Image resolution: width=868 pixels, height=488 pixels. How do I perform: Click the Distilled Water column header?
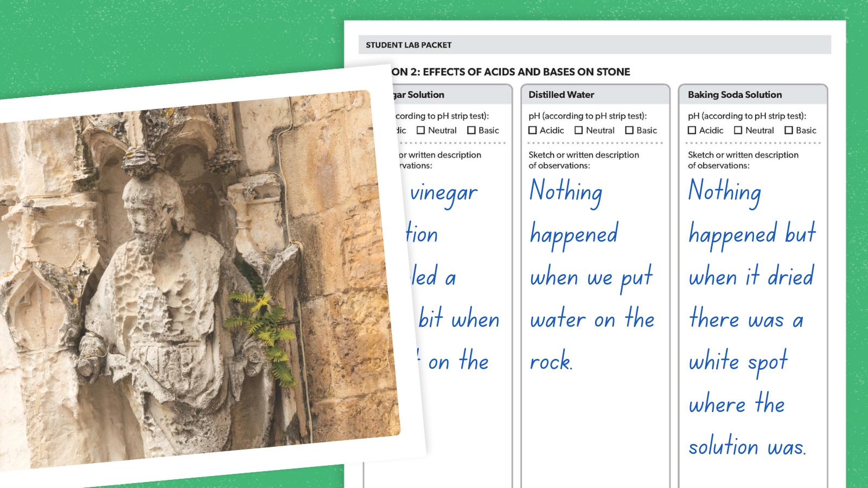tap(561, 95)
